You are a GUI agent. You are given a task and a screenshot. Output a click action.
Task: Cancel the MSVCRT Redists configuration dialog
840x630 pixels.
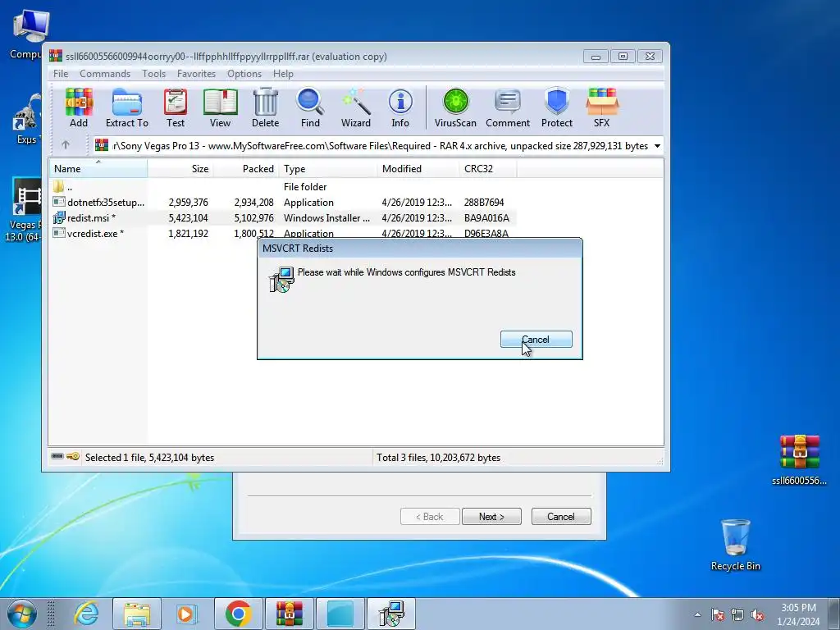[x=536, y=339]
